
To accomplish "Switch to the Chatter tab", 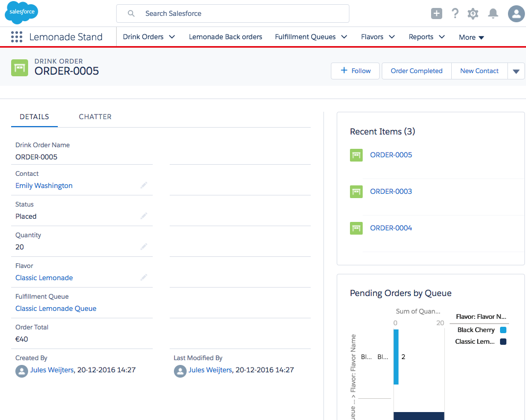I will pyautogui.click(x=95, y=117).
